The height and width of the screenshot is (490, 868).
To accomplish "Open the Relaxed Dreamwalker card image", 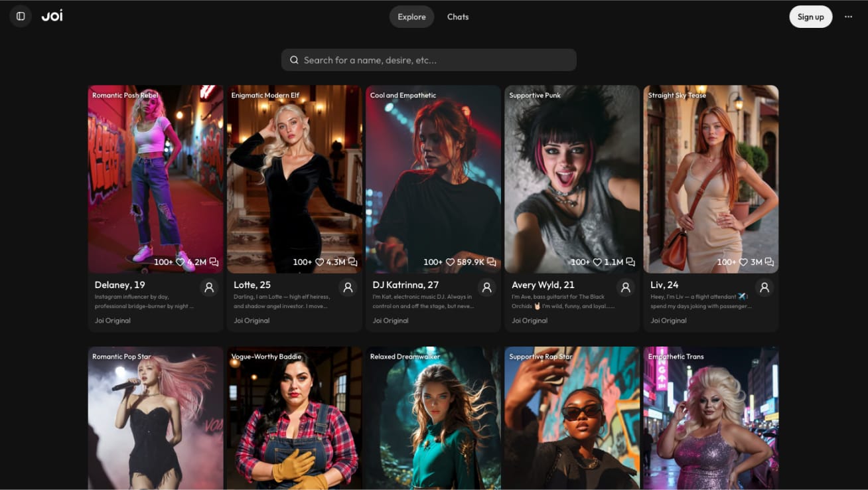I will pyautogui.click(x=433, y=418).
